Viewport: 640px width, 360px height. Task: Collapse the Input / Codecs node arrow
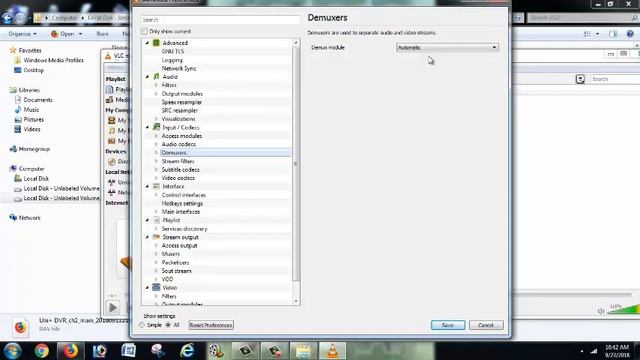147,127
